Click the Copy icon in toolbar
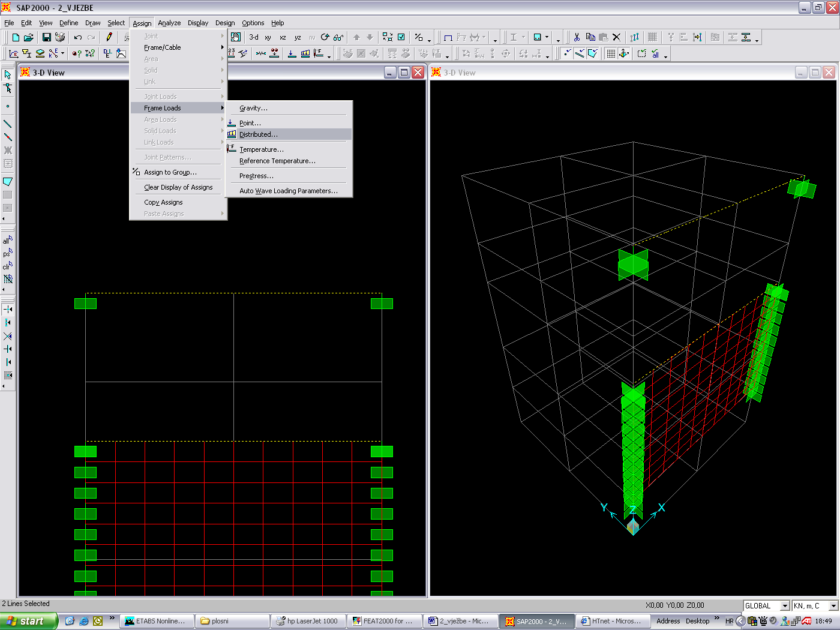 (x=590, y=37)
